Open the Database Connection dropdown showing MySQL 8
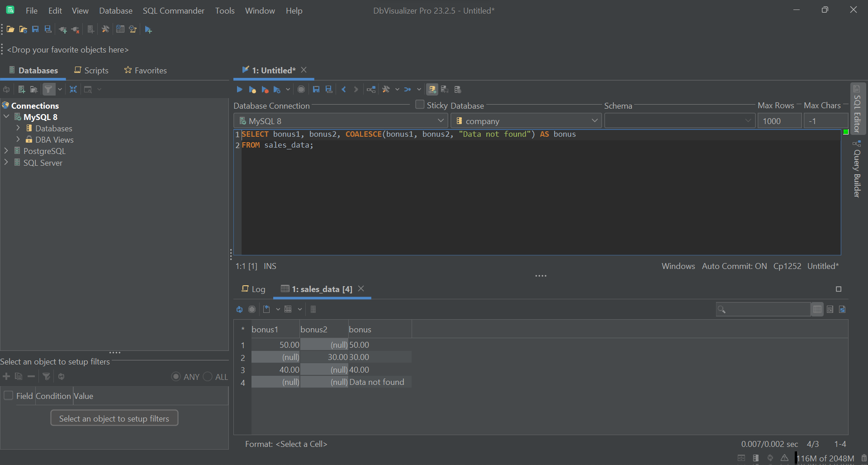868x465 pixels. 441,120
